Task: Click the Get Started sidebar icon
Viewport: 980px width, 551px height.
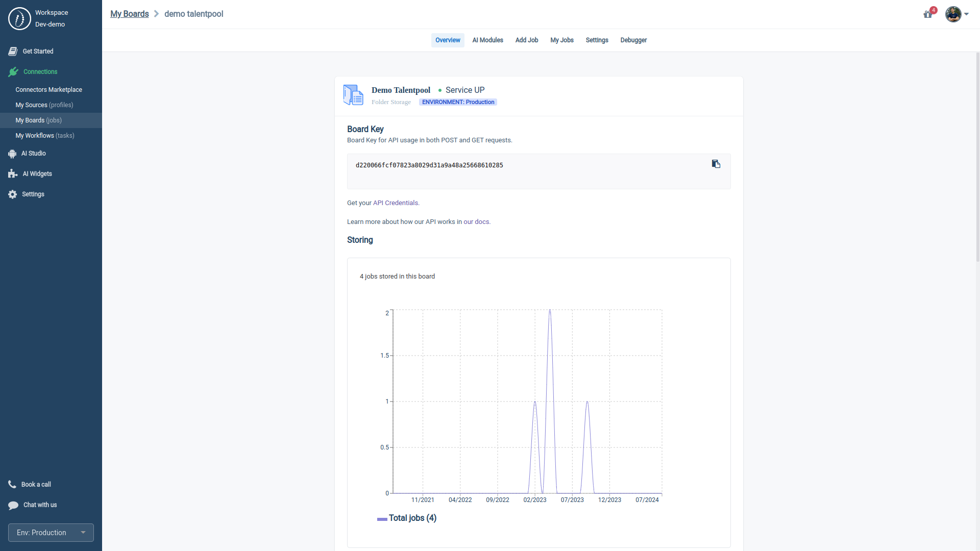Action: [13, 51]
